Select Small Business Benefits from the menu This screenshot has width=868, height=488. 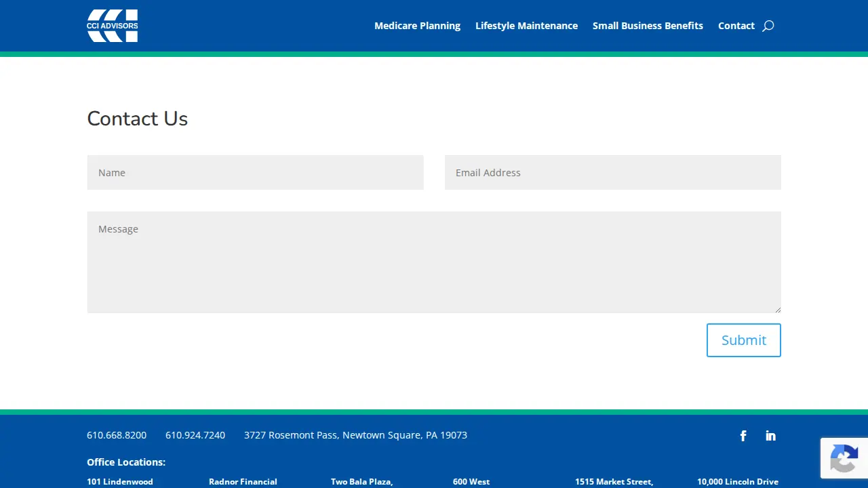point(648,26)
